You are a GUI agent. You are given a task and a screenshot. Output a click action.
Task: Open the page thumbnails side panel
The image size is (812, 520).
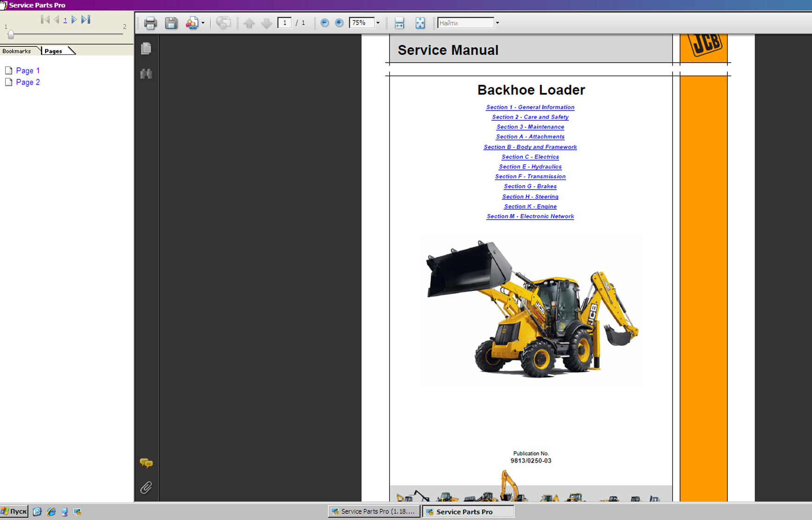tap(146, 48)
